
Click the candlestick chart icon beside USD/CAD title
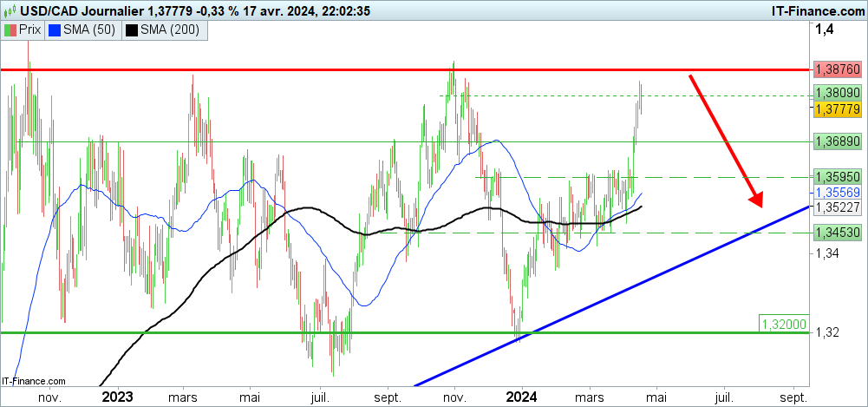[x=11, y=10]
